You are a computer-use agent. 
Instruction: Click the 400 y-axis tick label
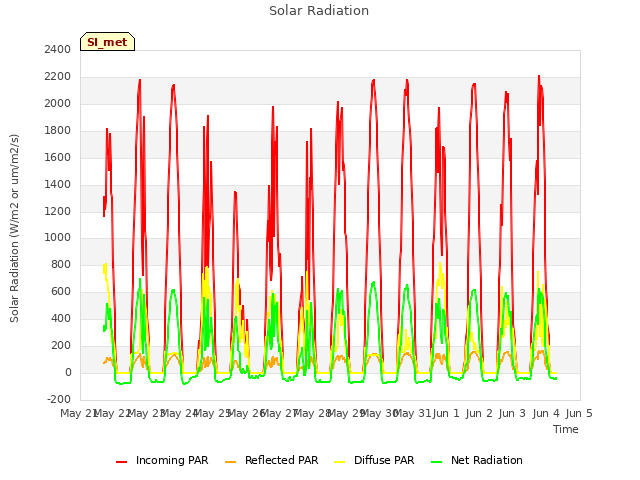(x=61, y=318)
